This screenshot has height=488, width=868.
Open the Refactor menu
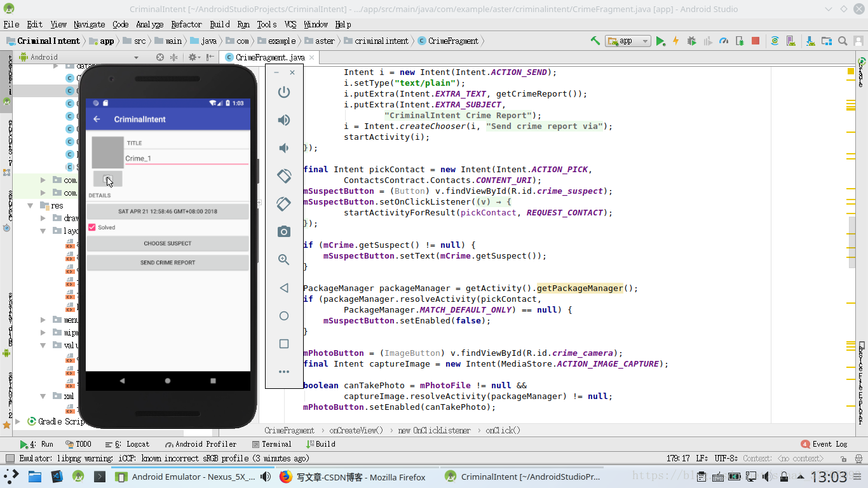click(x=186, y=24)
